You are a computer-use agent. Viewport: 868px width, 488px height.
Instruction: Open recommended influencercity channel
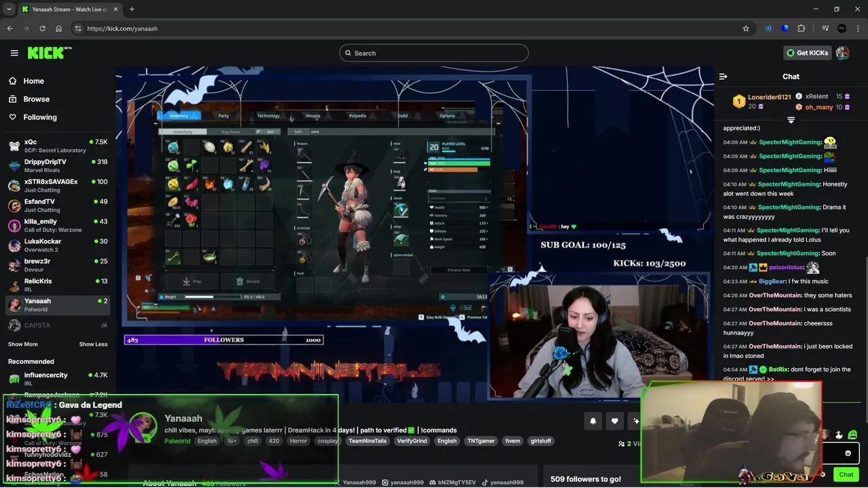[57, 379]
